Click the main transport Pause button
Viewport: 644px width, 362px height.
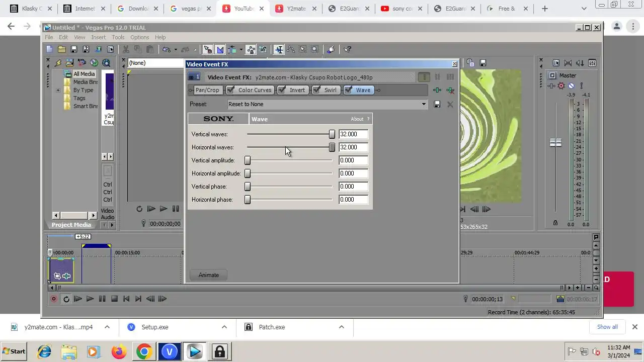click(102, 299)
